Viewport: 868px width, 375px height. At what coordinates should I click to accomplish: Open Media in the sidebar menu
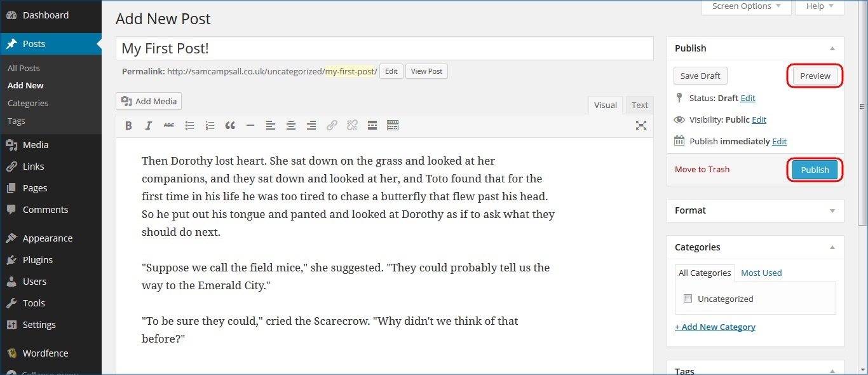pyautogui.click(x=36, y=145)
